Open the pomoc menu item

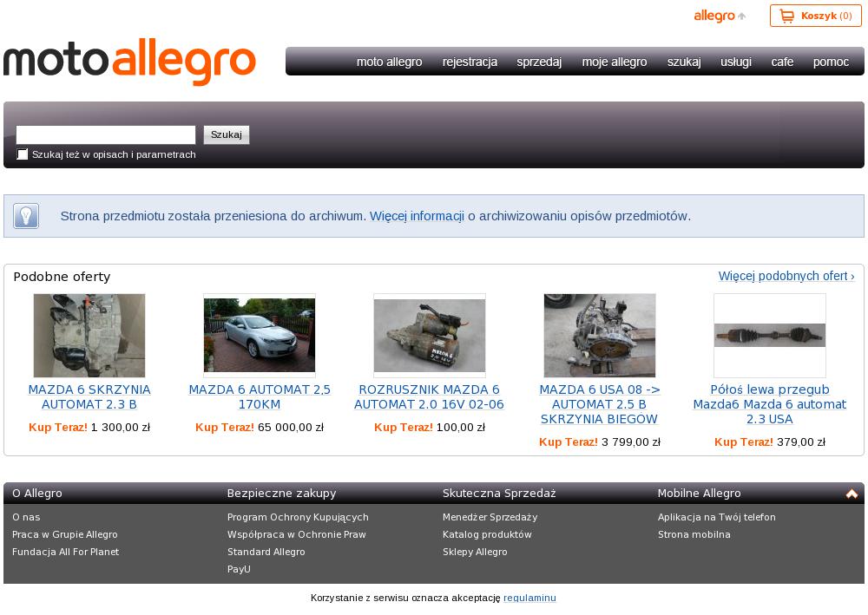(x=831, y=62)
